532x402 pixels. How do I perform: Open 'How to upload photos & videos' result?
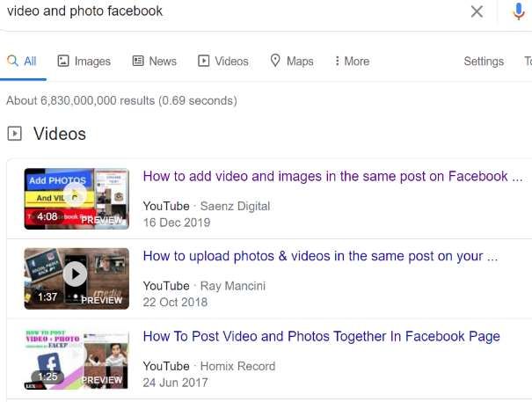pyautogui.click(x=320, y=256)
